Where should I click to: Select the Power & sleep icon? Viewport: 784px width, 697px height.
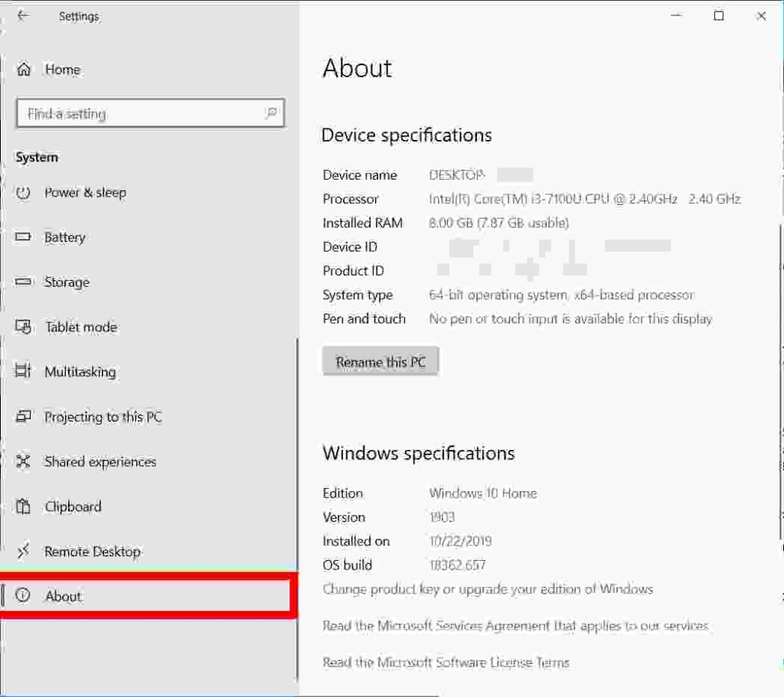(x=23, y=193)
